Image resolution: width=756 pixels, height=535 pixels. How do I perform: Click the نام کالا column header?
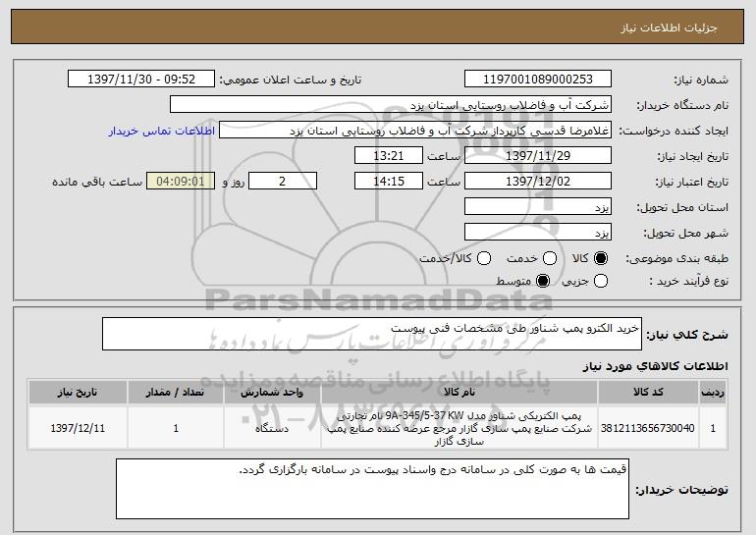pyautogui.click(x=459, y=393)
